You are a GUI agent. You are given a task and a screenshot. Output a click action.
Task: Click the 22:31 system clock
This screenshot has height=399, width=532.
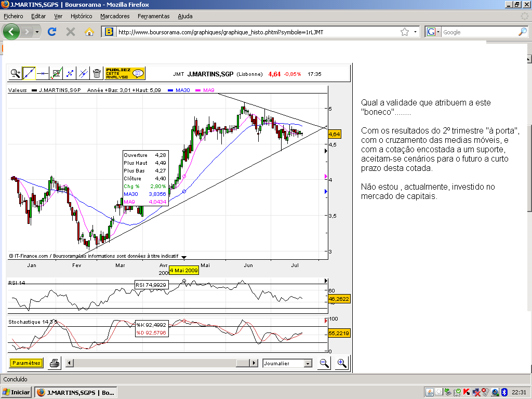[519, 393]
